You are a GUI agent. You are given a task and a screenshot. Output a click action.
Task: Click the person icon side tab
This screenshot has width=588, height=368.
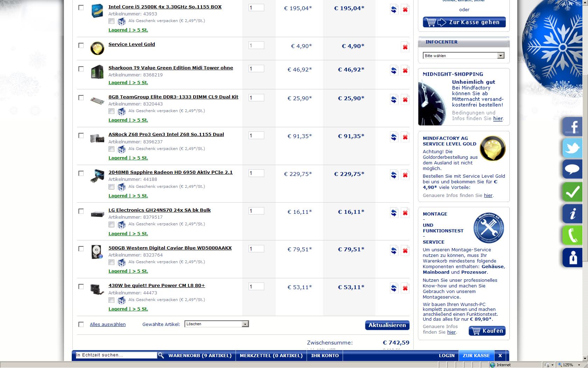point(572,258)
